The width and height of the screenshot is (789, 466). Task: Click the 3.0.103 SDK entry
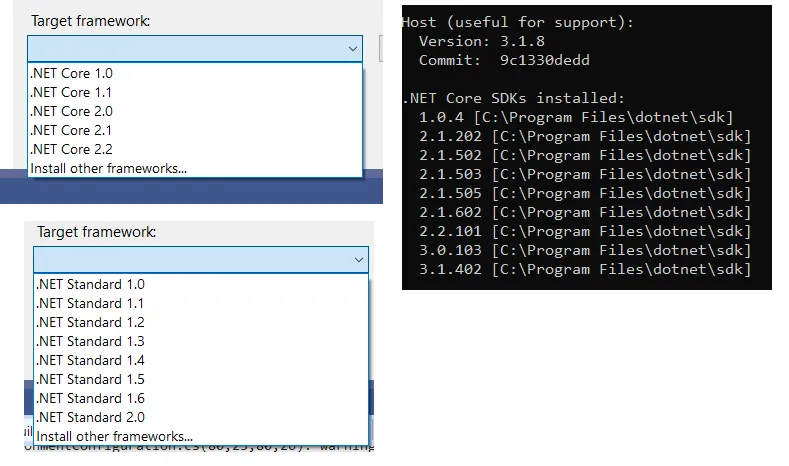pos(585,251)
